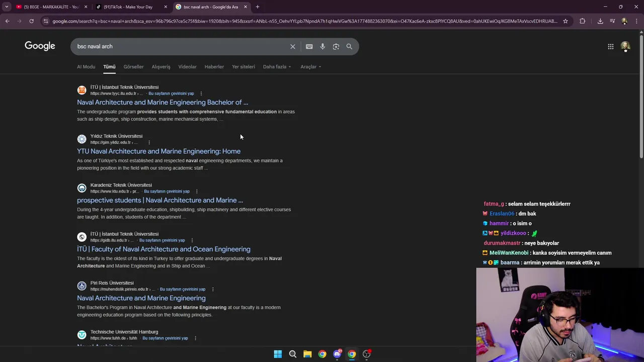Open YTU Naval Architecture and Marine Engineering: Home
The width and height of the screenshot is (644, 362).
click(x=158, y=151)
